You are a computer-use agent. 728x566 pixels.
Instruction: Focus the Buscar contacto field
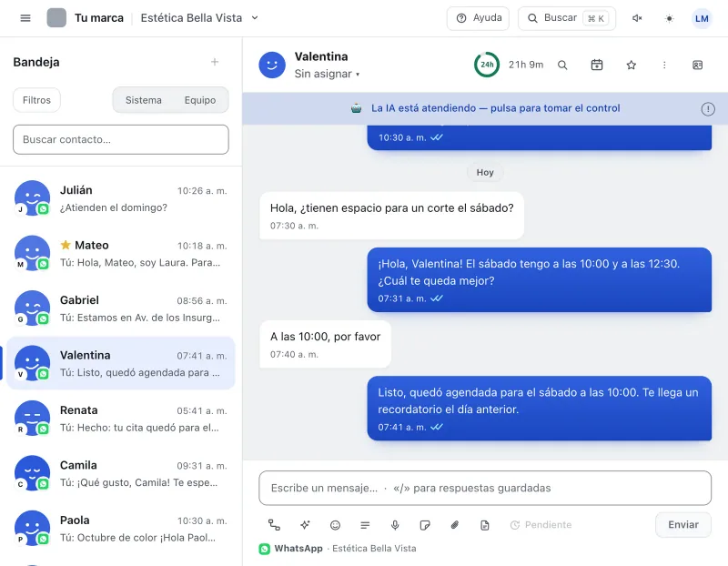click(121, 139)
